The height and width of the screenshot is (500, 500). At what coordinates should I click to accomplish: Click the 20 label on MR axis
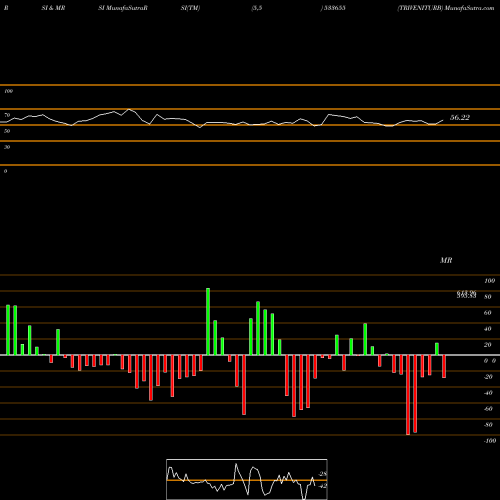(488, 345)
